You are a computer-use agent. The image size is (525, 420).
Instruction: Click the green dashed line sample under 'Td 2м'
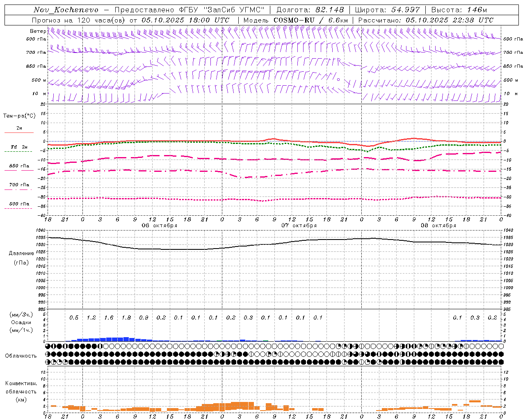click(18, 152)
